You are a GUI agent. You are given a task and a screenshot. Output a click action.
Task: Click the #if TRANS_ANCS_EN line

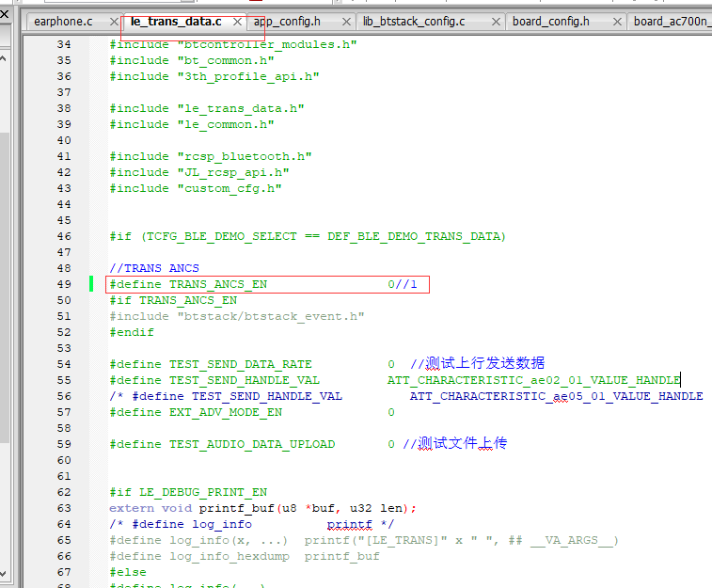click(x=173, y=300)
